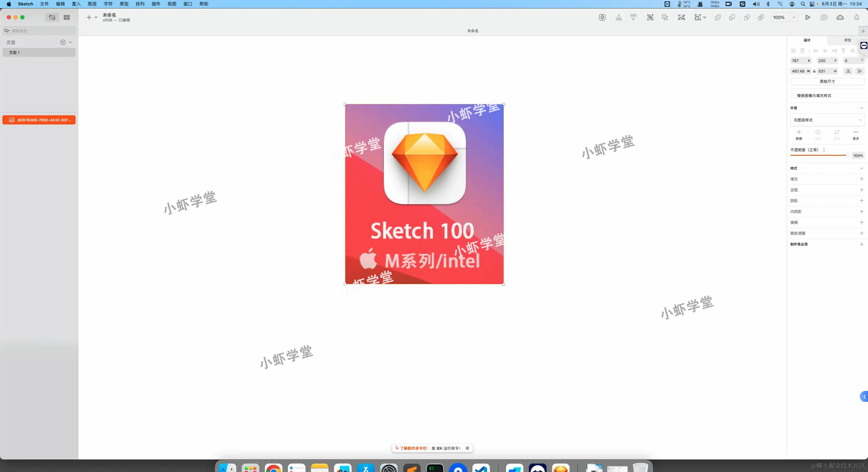Enable 替换图像为填充样式 checkbox
Screen dimensions: 868x472
tap(793, 96)
